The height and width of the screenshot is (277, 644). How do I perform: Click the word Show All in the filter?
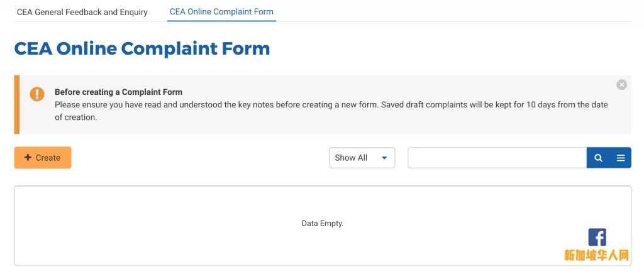pos(351,158)
